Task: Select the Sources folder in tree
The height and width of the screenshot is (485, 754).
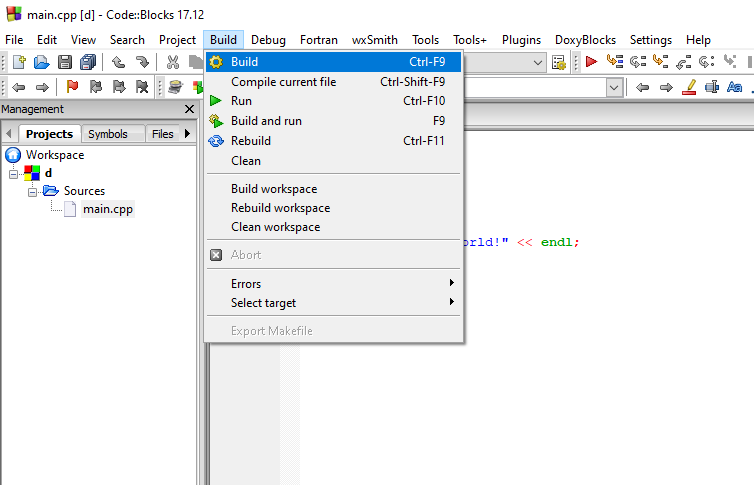Action: coord(84,191)
